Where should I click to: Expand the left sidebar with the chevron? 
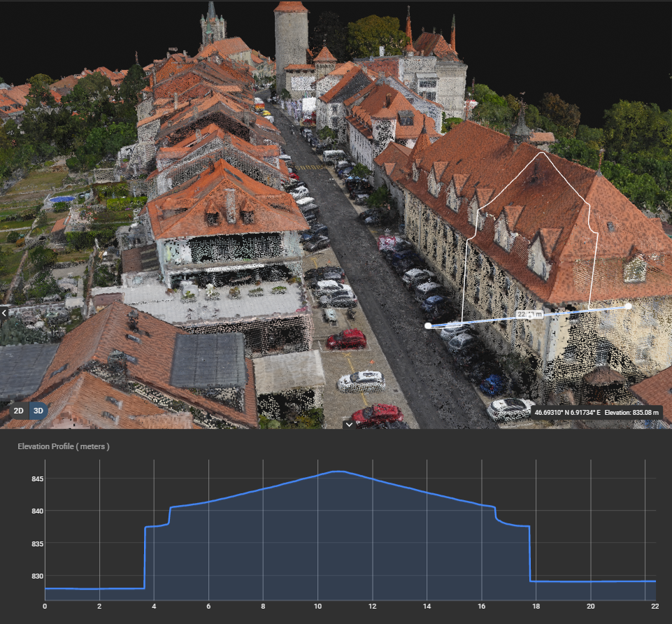point(3,313)
